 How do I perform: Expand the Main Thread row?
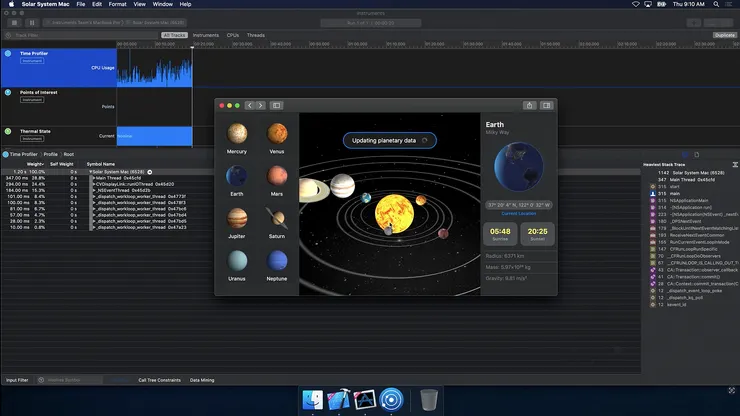pos(92,178)
